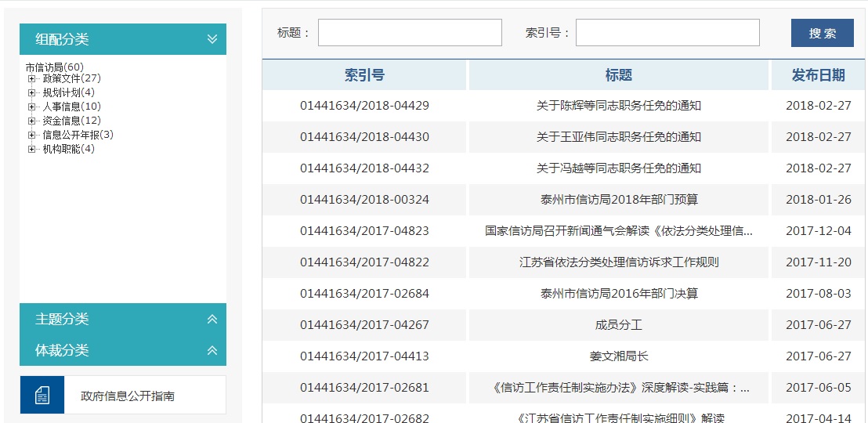The height and width of the screenshot is (423, 868).
Task: Click index number 01441634/2018-04430
Action: coord(365,137)
